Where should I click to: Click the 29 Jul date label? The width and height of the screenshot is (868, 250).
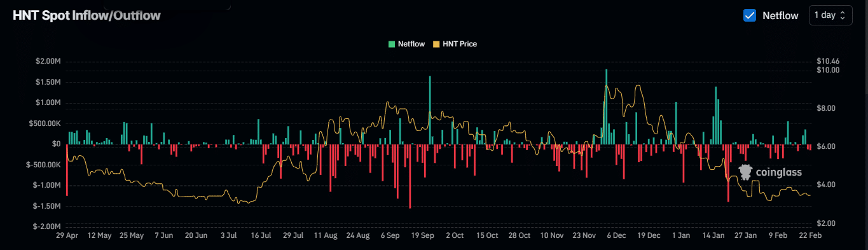coord(293,235)
